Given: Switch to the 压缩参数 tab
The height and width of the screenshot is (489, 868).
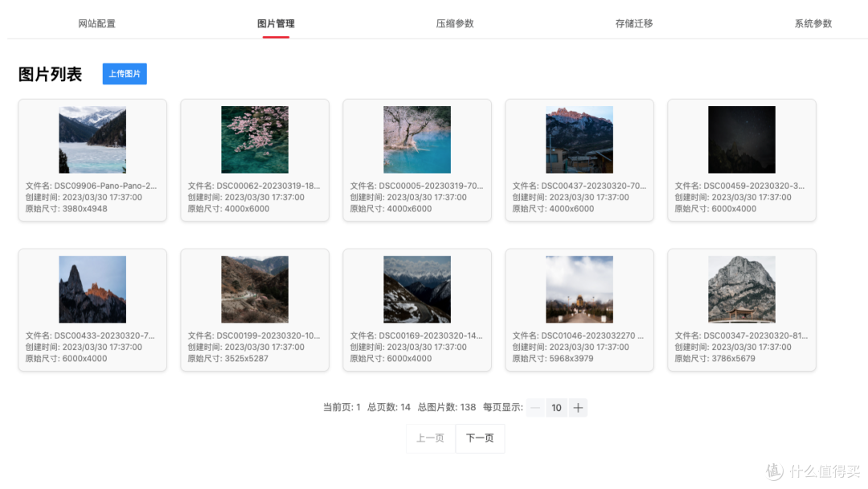Looking at the screenshot, I should click(454, 23).
